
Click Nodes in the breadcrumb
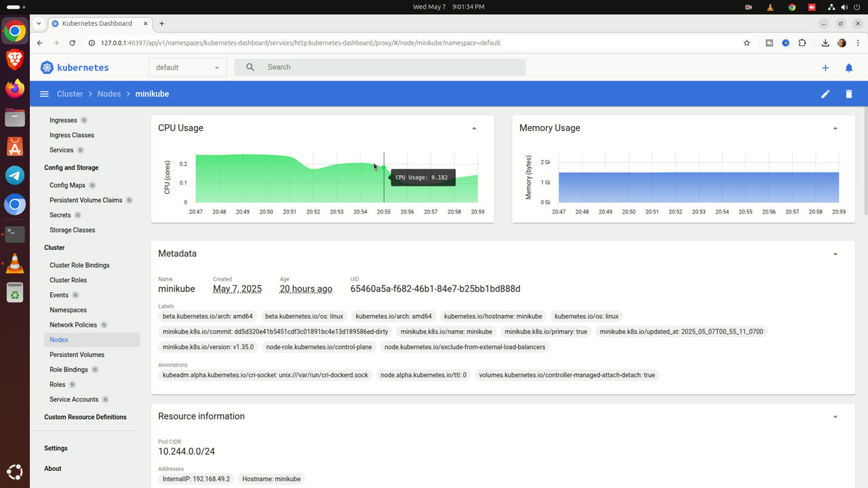[x=109, y=94]
